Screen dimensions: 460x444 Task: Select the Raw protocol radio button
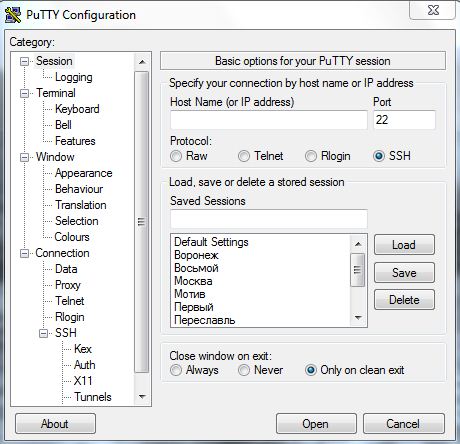176,156
